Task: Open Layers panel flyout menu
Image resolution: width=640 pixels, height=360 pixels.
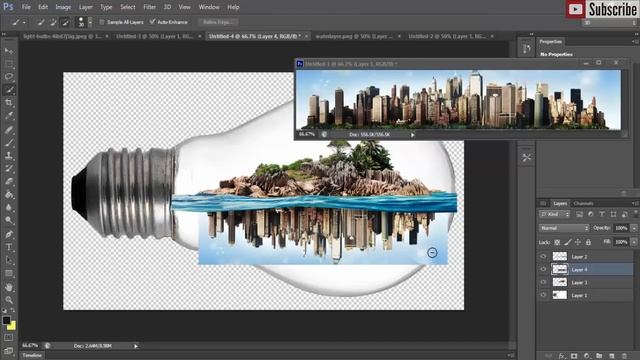Action: coord(635,203)
